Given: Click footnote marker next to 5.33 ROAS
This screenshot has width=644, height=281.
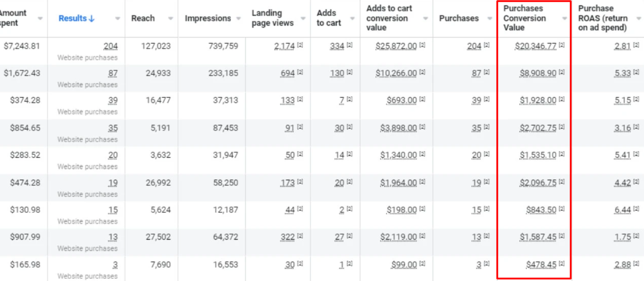Looking at the screenshot, I should coord(636,72).
